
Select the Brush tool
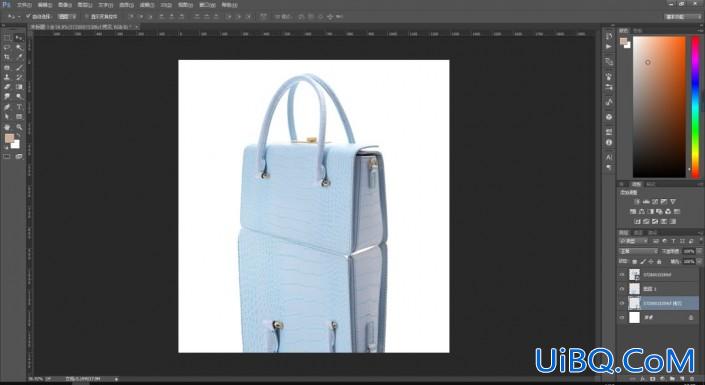point(19,67)
